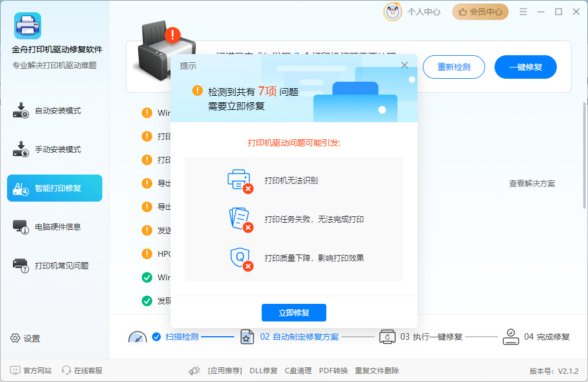Open 手动安装模式 in the sidebar

pyautogui.click(x=54, y=149)
